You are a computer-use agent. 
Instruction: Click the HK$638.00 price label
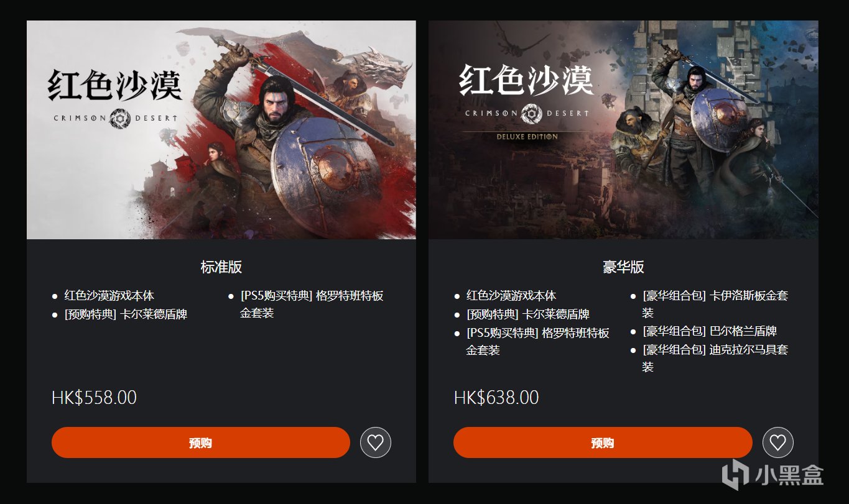[x=496, y=398]
